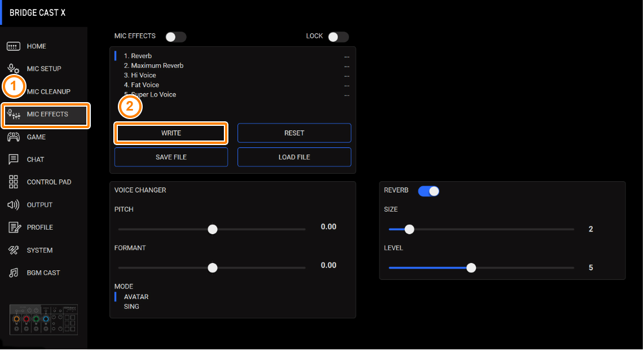Click the SYSTEM tools icon
644x351 pixels.
tap(14, 251)
